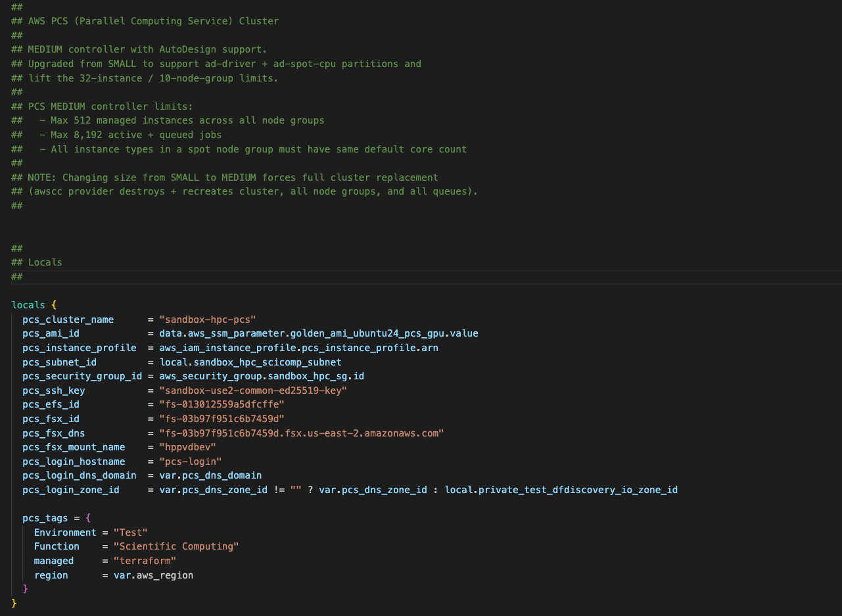Click local.sandbox_hpc_scicomp_subnet value

[250, 362]
